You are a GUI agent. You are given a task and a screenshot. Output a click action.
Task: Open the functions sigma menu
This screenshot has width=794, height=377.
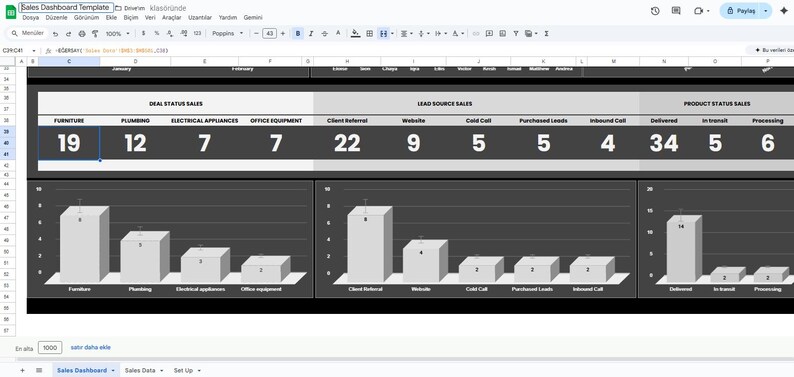[x=546, y=33]
